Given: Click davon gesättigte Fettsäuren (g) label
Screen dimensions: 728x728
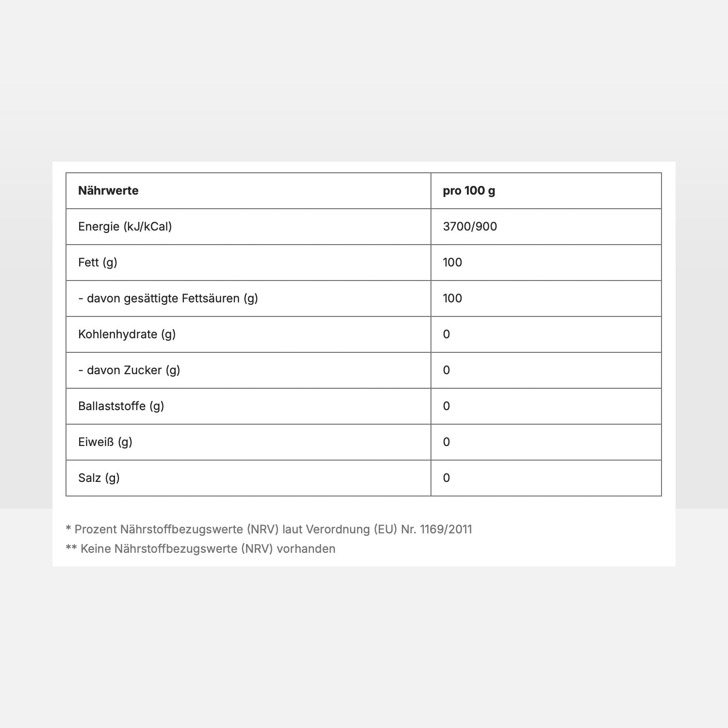Looking at the screenshot, I should coord(168,298).
